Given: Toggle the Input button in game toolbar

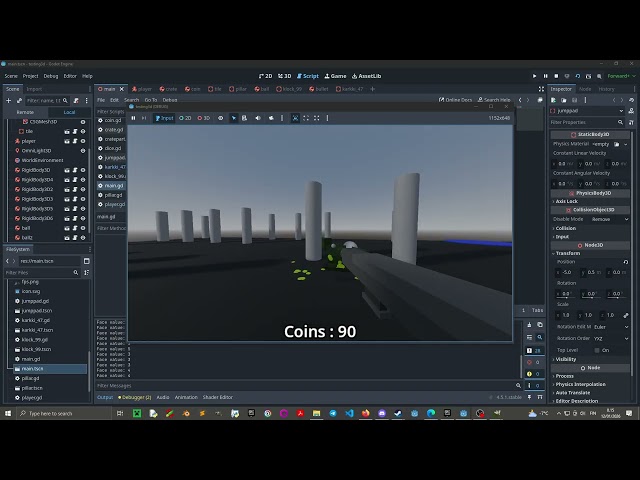Looking at the screenshot, I should [x=164, y=118].
